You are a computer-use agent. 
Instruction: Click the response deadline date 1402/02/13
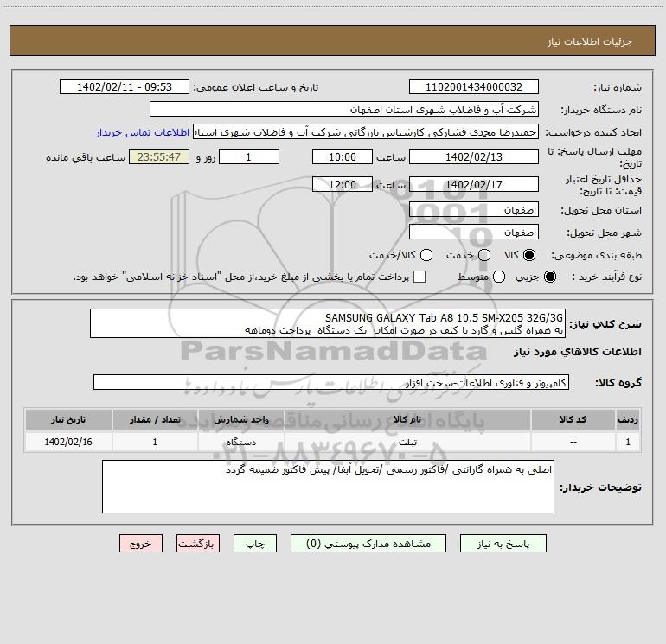point(474,157)
